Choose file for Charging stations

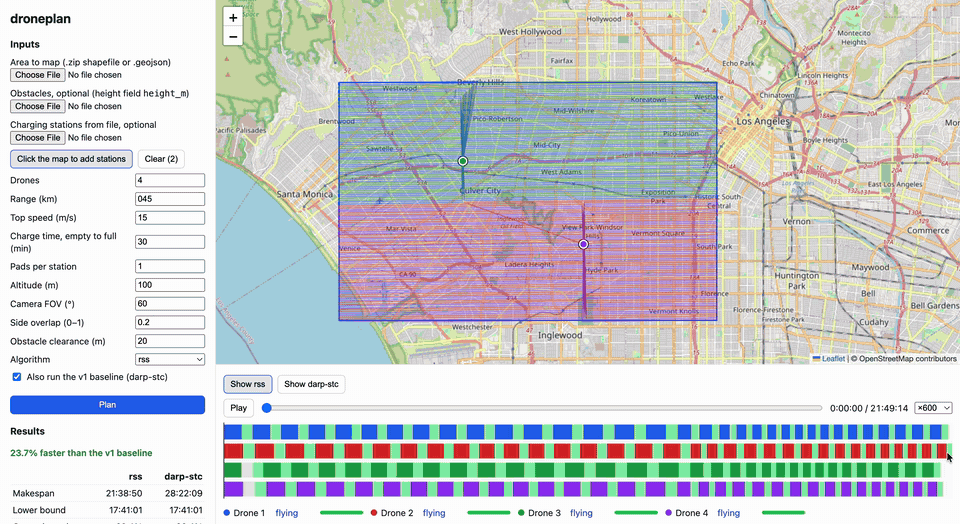[x=37, y=138]
